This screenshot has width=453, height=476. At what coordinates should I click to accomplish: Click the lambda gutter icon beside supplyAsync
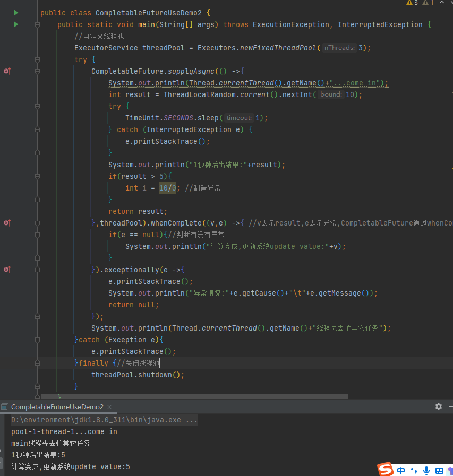pyautogui.click(x=7, y=71)
